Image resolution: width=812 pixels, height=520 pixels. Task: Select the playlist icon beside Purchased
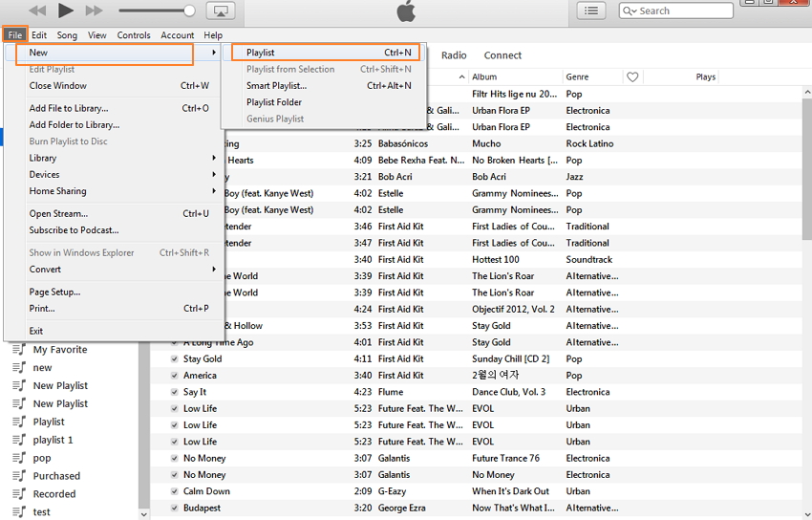coord(18,476)
